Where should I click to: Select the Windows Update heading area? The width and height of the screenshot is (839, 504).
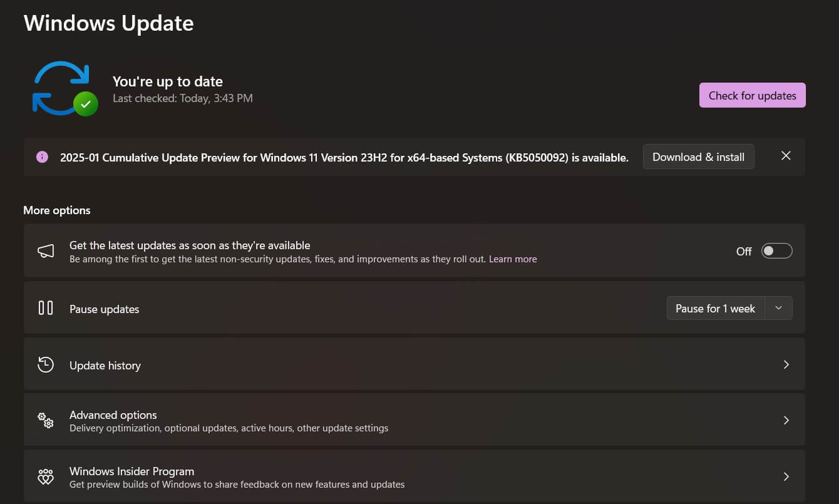108,23
